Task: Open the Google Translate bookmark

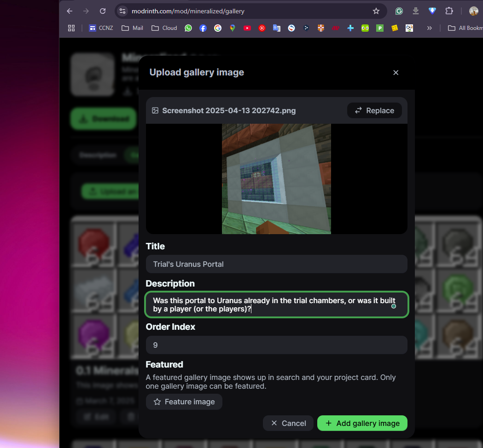Action: click(x=277, y=28)
